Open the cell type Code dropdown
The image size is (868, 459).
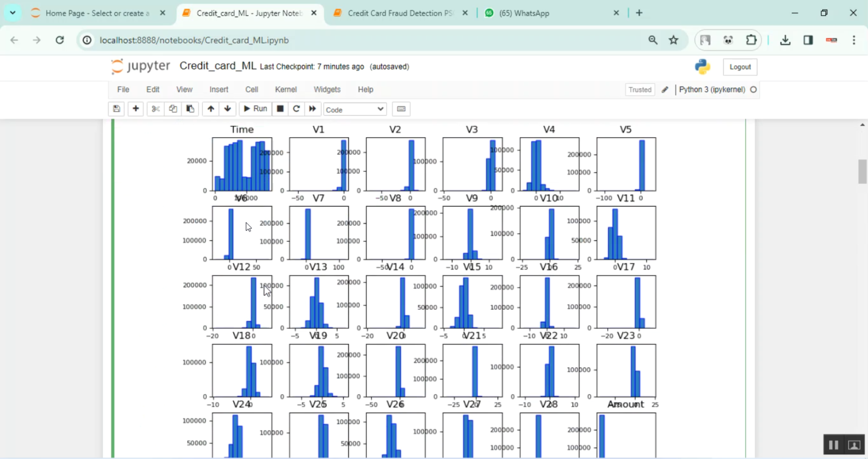[355, 109]
